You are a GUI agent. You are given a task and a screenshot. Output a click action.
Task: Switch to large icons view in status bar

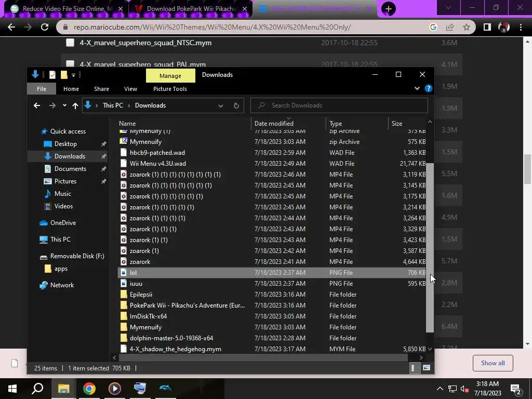coord(426,368)
